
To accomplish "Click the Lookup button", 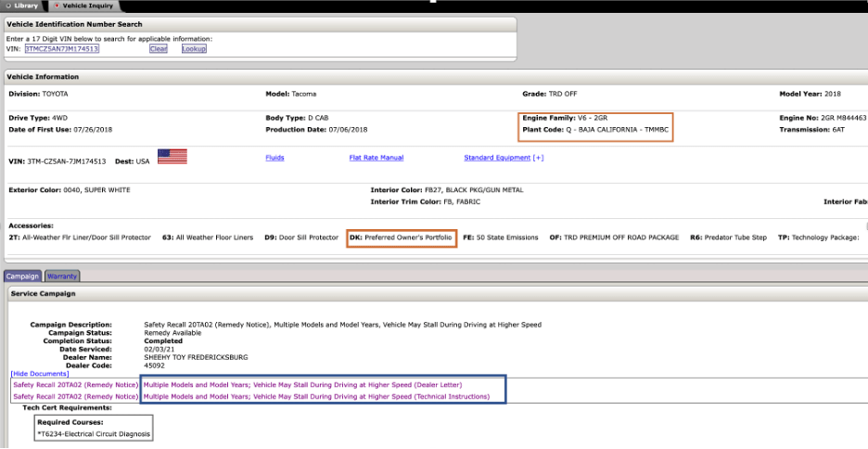I will pyautogui.click(x=194, y=49).
